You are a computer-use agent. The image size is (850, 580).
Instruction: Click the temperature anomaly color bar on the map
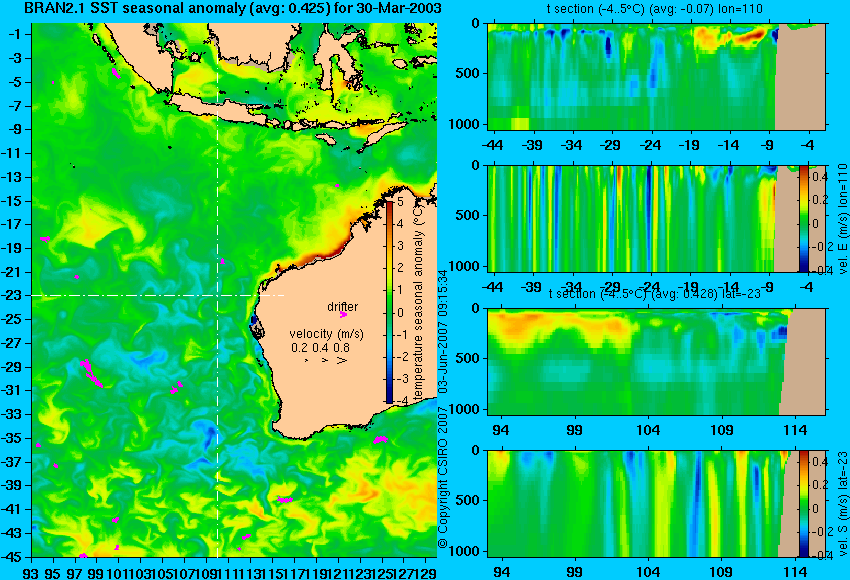389,302
